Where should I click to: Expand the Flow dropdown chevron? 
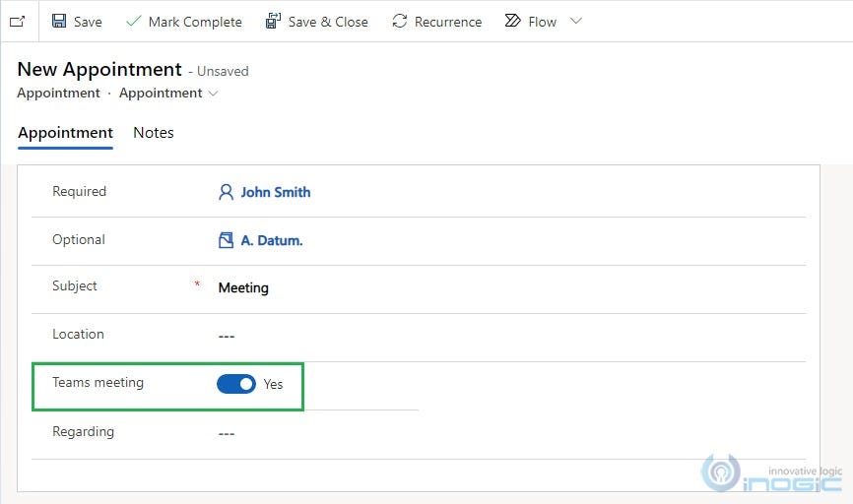(576, 22)
